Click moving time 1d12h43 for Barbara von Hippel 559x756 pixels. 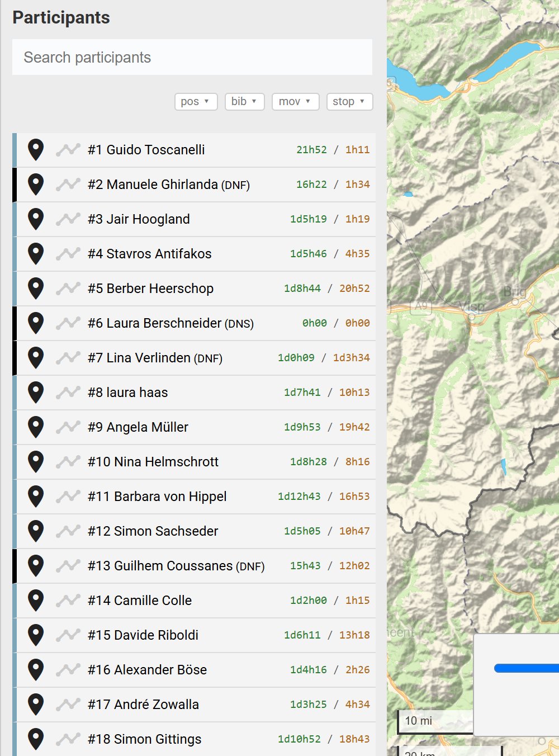click(299, 497)
